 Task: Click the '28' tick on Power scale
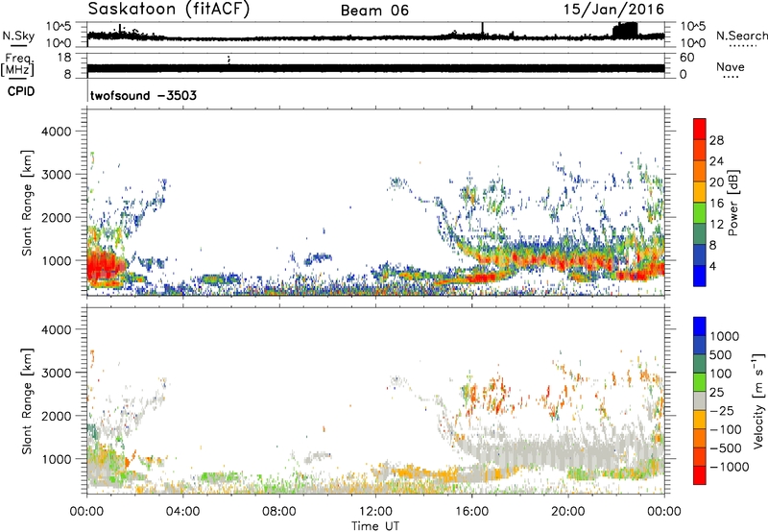click(x=716, y=140)
